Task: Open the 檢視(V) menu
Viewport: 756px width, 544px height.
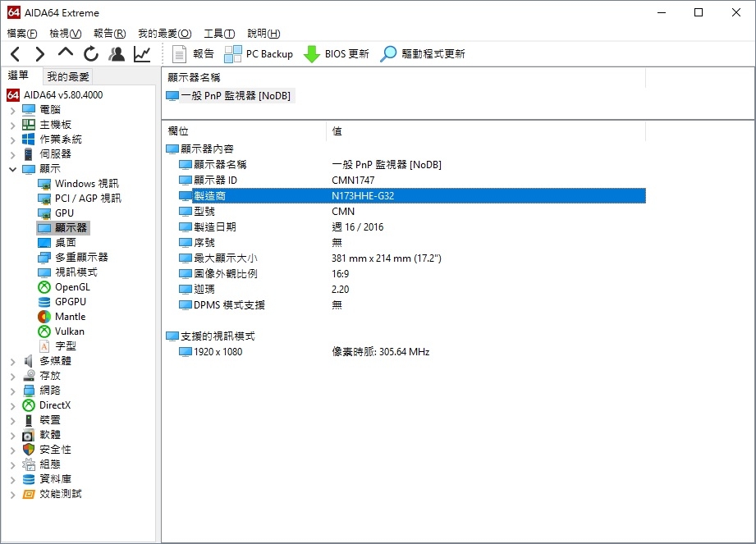Action: (66, 34)
